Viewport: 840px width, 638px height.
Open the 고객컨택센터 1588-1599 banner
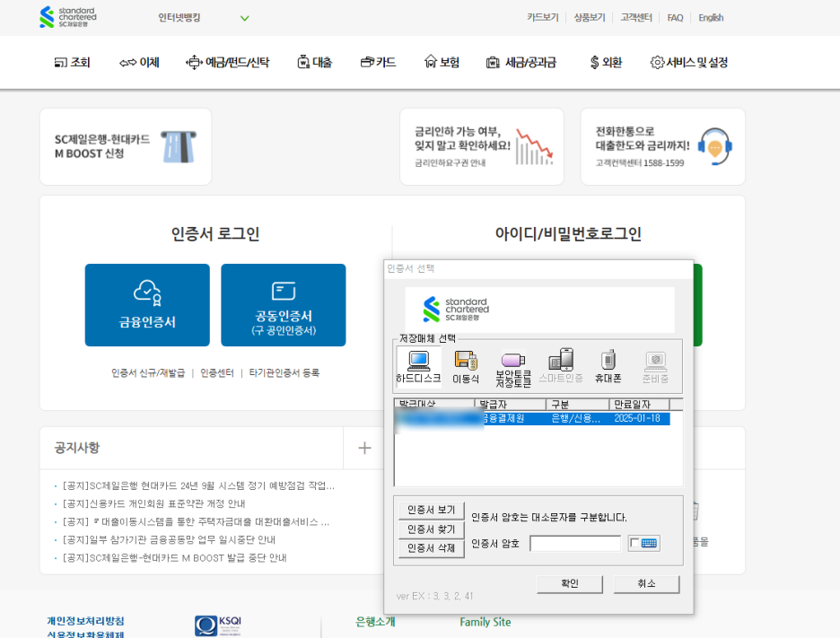[662, 147]
